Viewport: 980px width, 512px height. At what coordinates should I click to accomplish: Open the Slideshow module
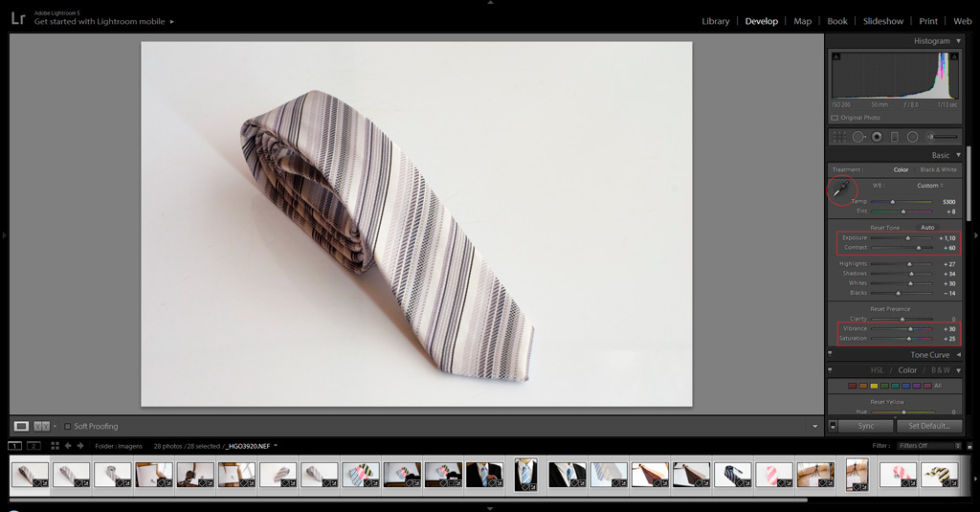882,21
